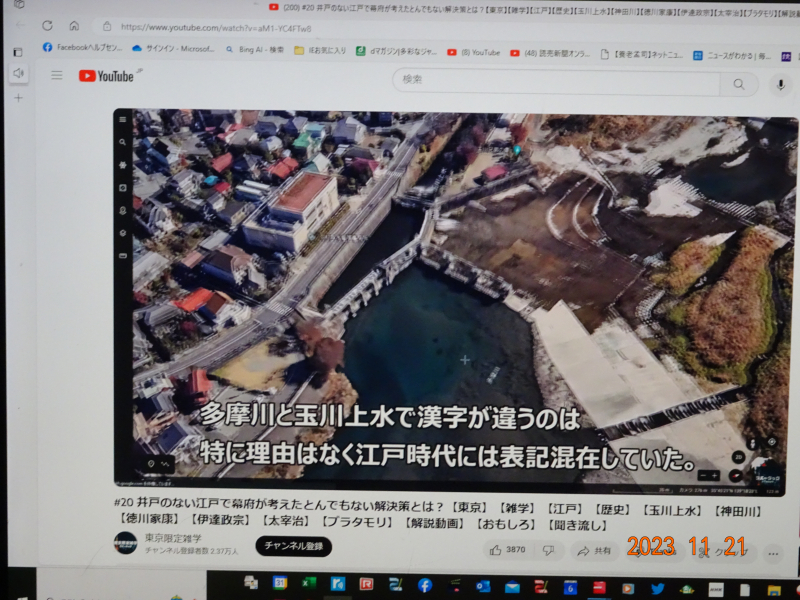Dislike the video with thumbs-down
This screenshot has height=600, width=800.
click(x=548, y=550)
